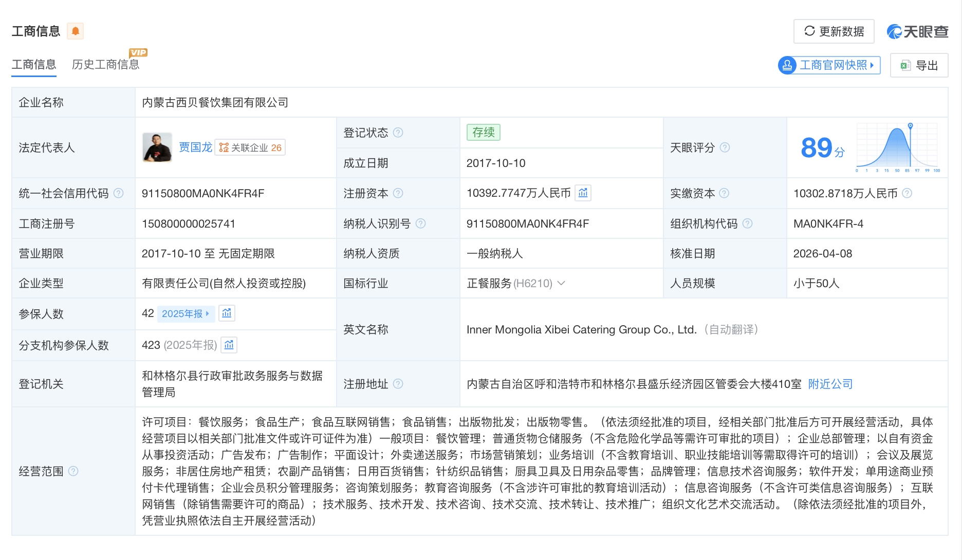The image size is (962, 560).
Task: Click the Excel icon on 导出 button
Action: pyautogui.click(x=905, y=66)
